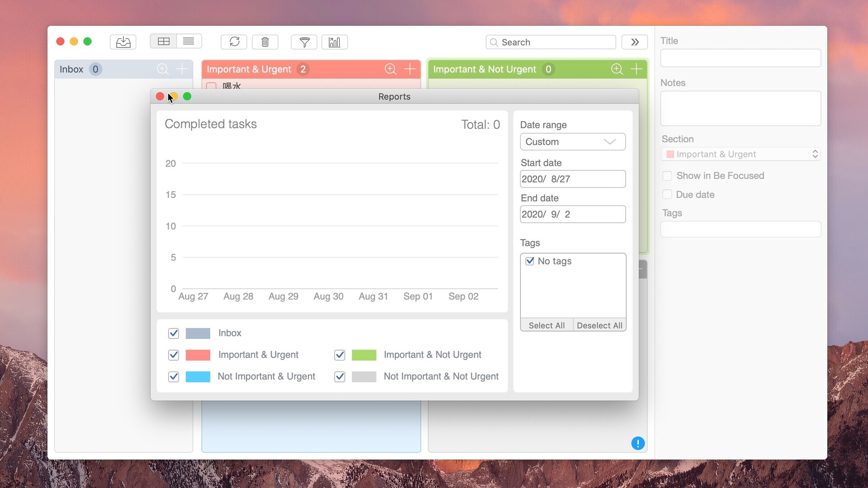Click the Deselect All button in Tags

[x=599, y=325]
